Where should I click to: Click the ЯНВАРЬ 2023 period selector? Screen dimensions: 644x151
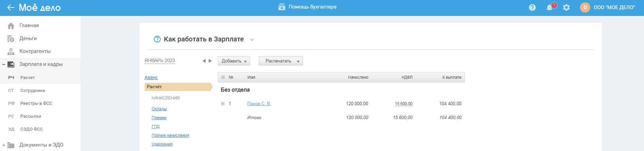160,61
